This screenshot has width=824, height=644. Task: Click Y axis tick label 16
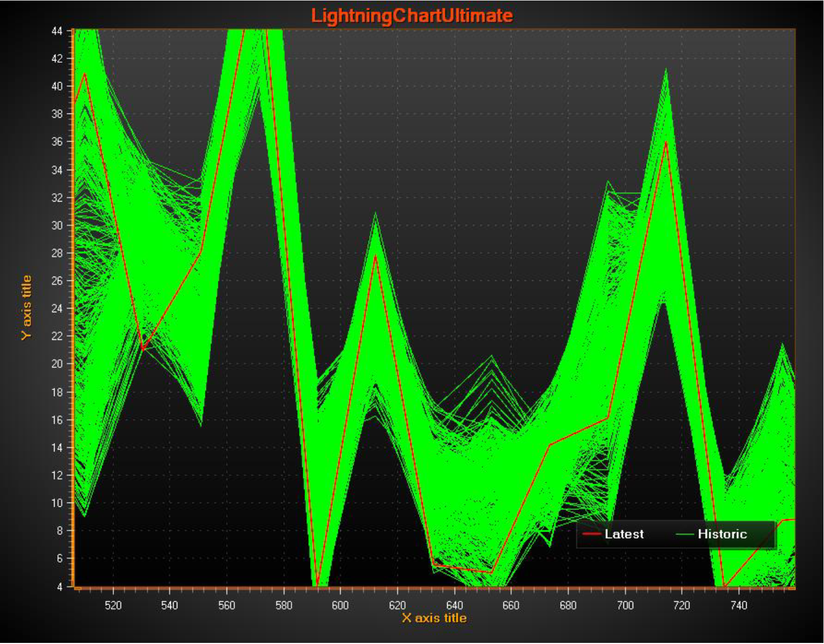coord(57,420)
